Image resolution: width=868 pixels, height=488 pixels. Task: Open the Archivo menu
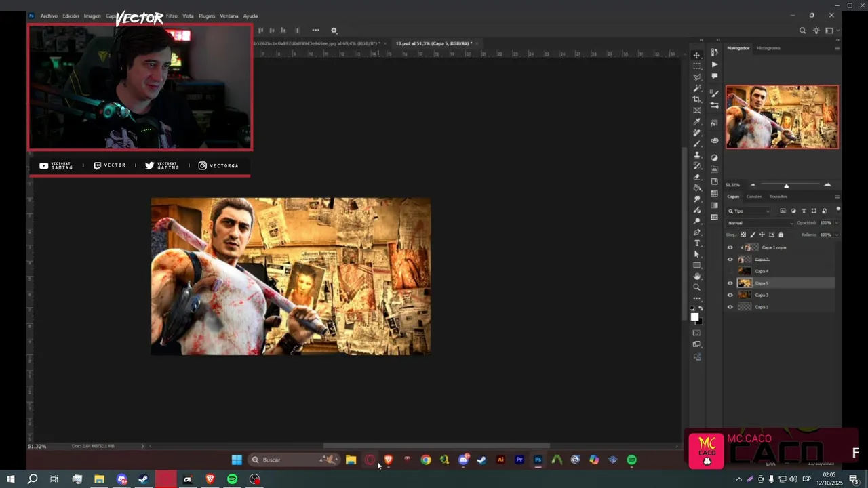pos(49,16)
